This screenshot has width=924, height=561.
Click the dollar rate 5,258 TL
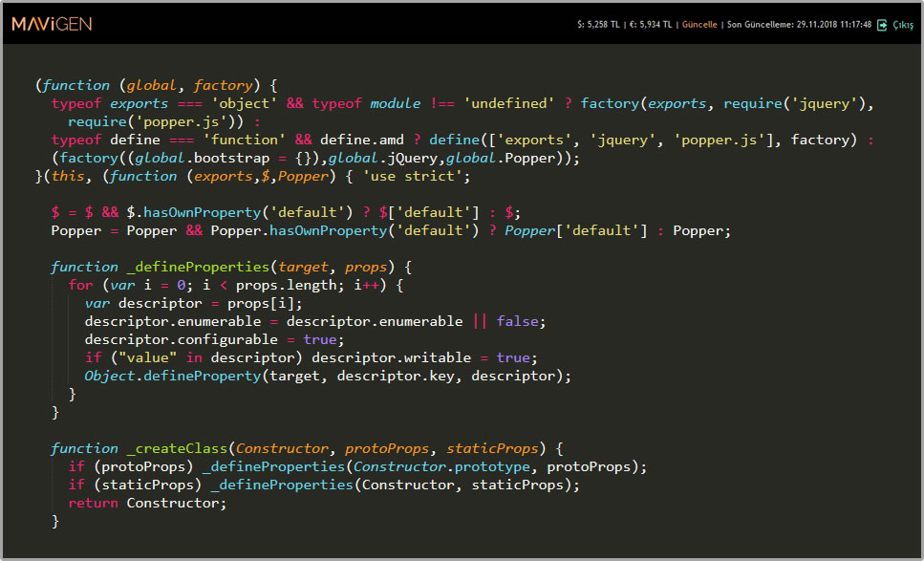click(x=598, y=25)
